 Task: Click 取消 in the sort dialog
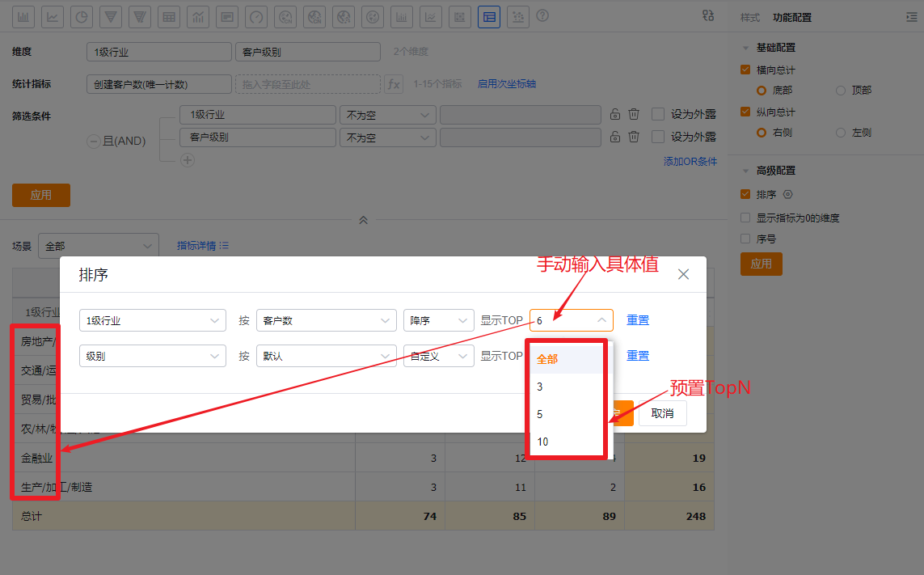click(x=662, y=413)
